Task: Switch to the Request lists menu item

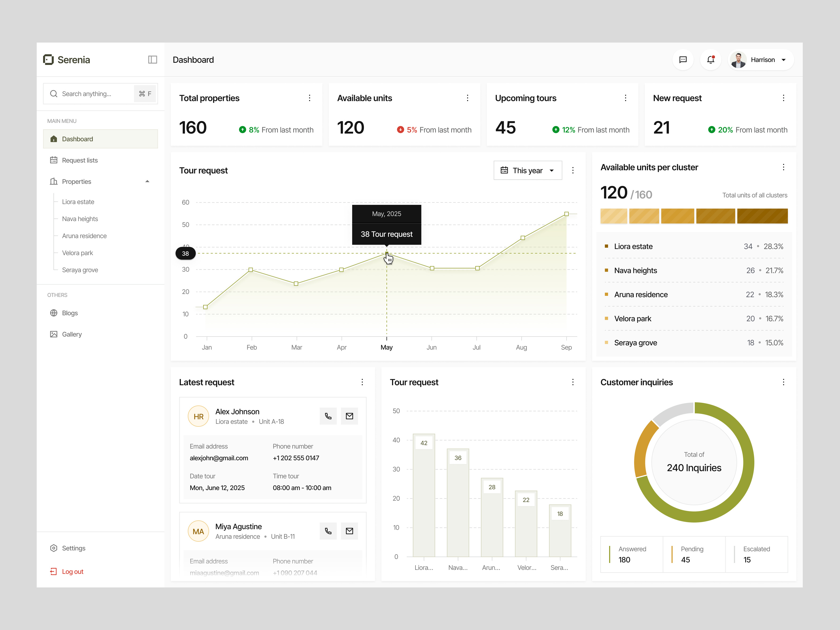Action: 80,160
